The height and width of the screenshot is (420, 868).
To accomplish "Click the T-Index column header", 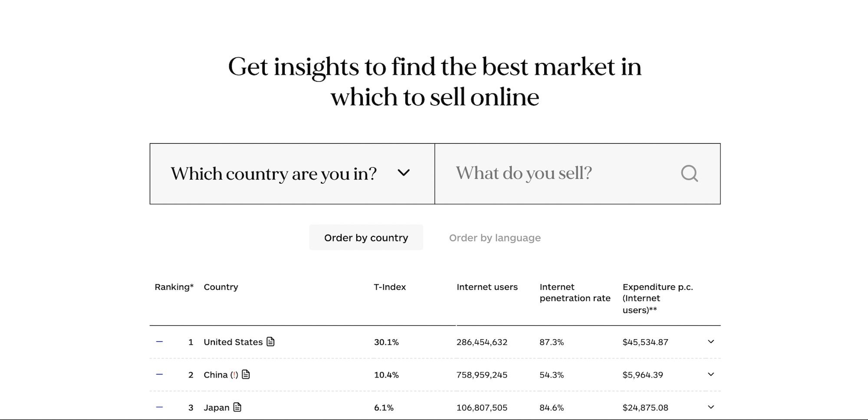I will point(390,287).
